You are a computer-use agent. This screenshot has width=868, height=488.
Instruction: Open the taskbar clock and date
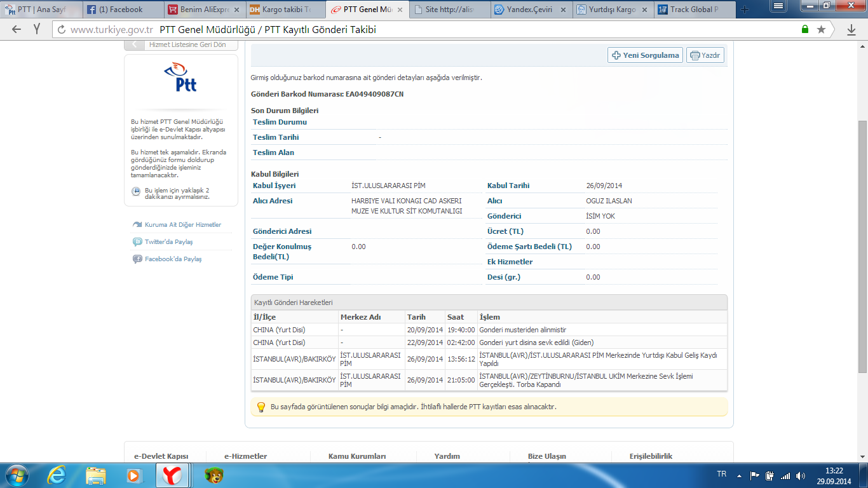click(x=834, y=475)
